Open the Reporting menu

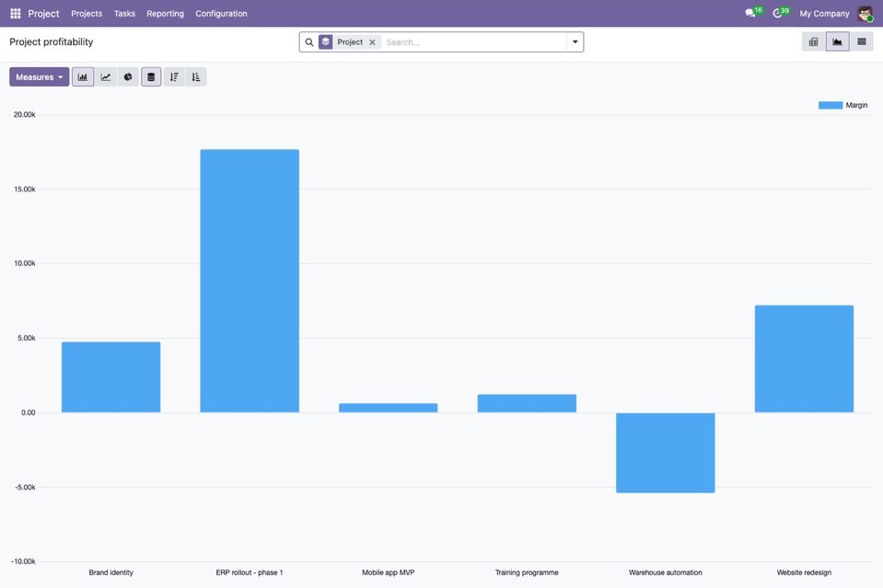pos(165,14)
